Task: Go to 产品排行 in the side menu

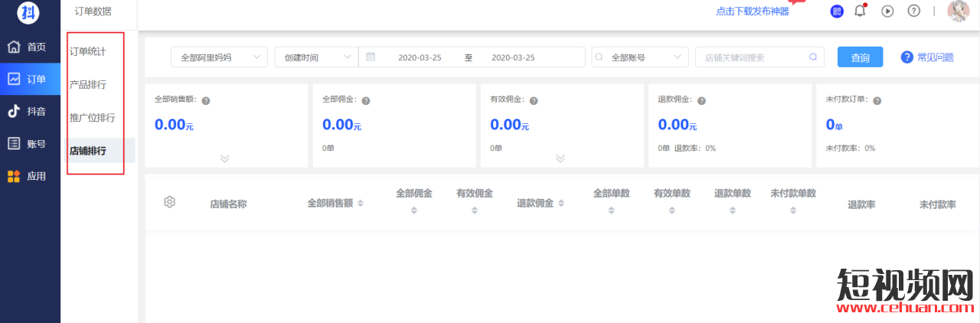Action: pyautogui.click(x=88, y=85)
